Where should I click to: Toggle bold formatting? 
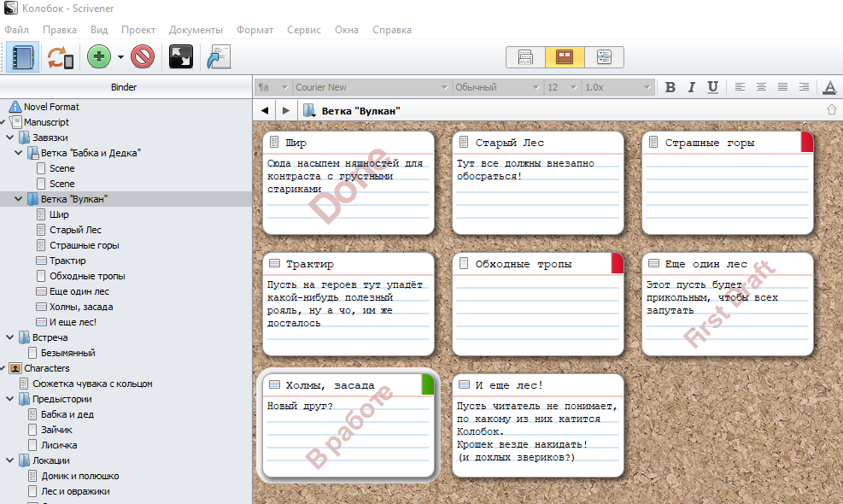(670, 87)
